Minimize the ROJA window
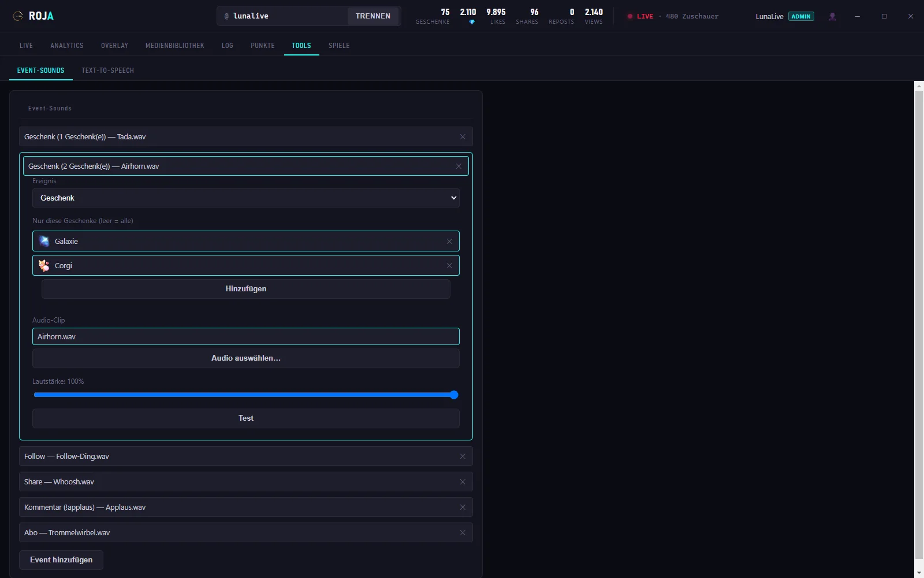 pyautogui.click(x=858, y=16)
